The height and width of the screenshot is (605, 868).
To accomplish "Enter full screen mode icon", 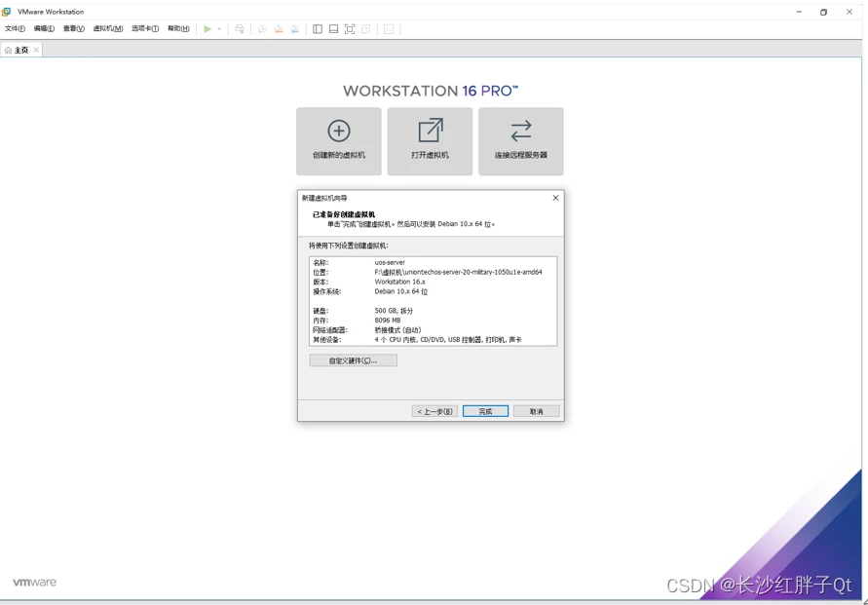I will click(x=350, y=29).
